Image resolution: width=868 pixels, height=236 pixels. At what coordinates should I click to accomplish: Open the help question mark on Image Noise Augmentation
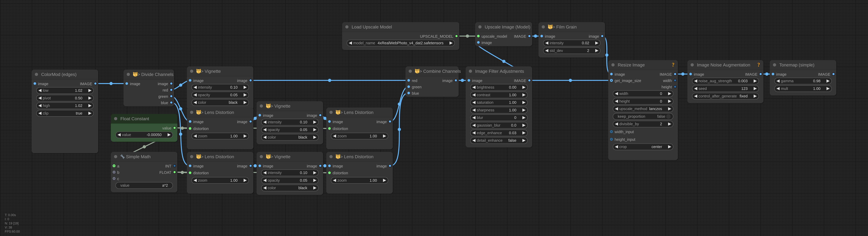click(x=758, y=65)
